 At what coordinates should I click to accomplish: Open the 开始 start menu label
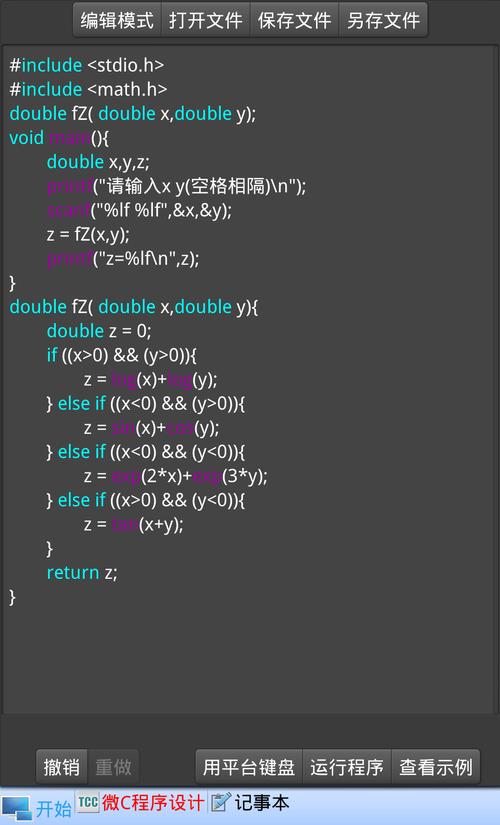click(53, 809)
